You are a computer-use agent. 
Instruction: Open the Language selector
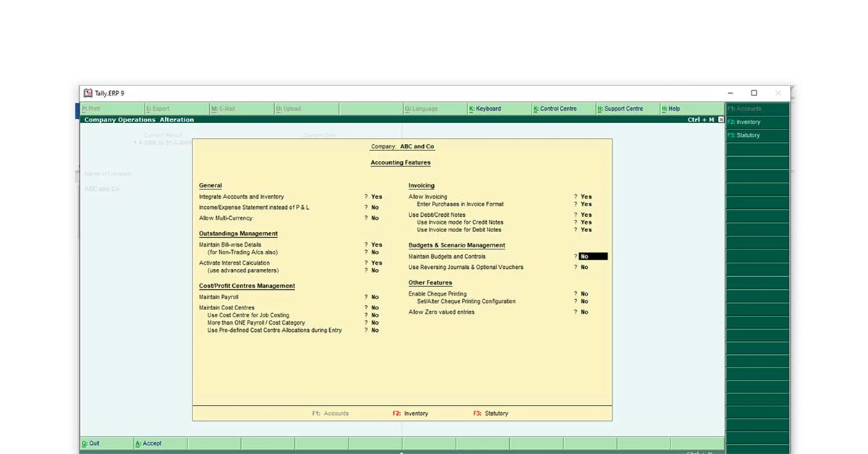click(x=420, y=108)
